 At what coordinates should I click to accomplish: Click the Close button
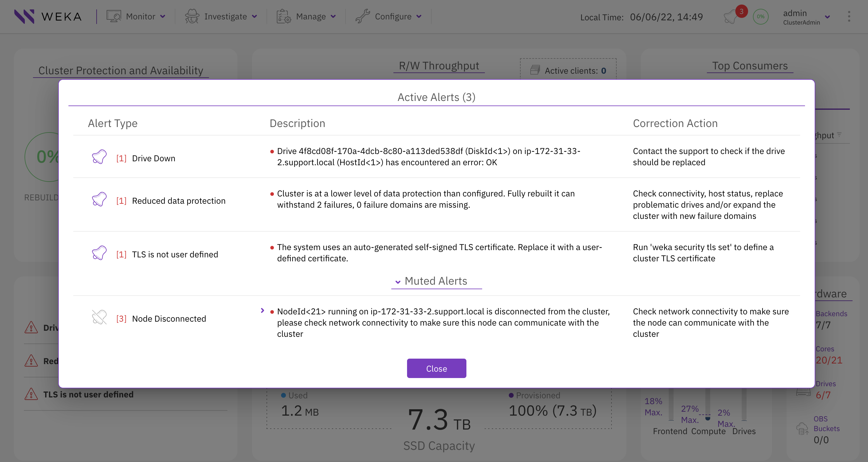pos(436,368)
